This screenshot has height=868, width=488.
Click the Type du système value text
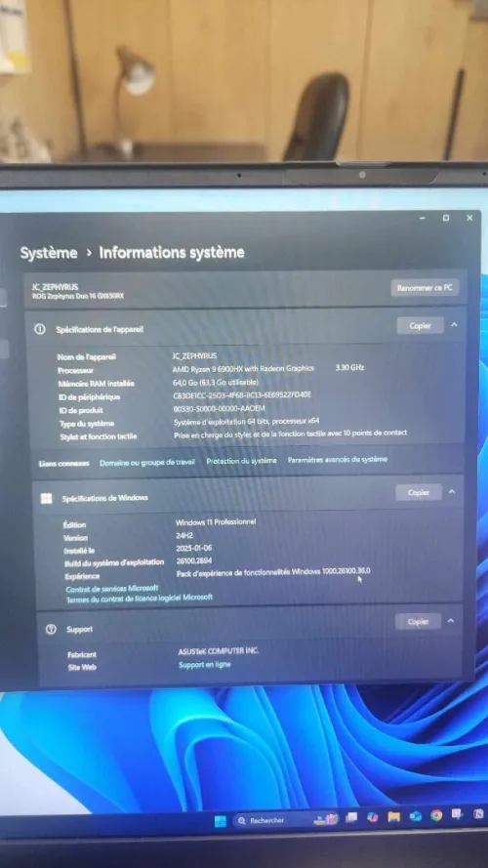pyautogui.click(x=246, y=421)
